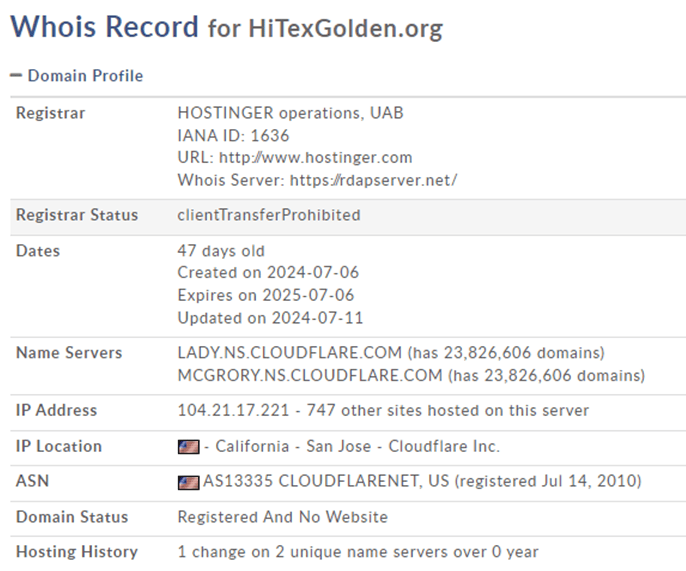Viewport: 686px width, 571px height.
Task: Click the IP address 104.21.17.221 line
Action: click(x=383, y=410)
